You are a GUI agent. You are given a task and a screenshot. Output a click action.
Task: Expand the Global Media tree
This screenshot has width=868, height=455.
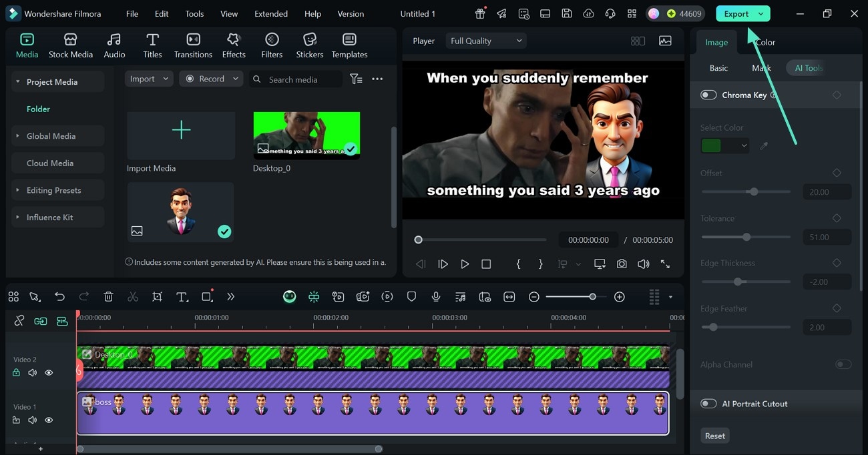[17, 136]
